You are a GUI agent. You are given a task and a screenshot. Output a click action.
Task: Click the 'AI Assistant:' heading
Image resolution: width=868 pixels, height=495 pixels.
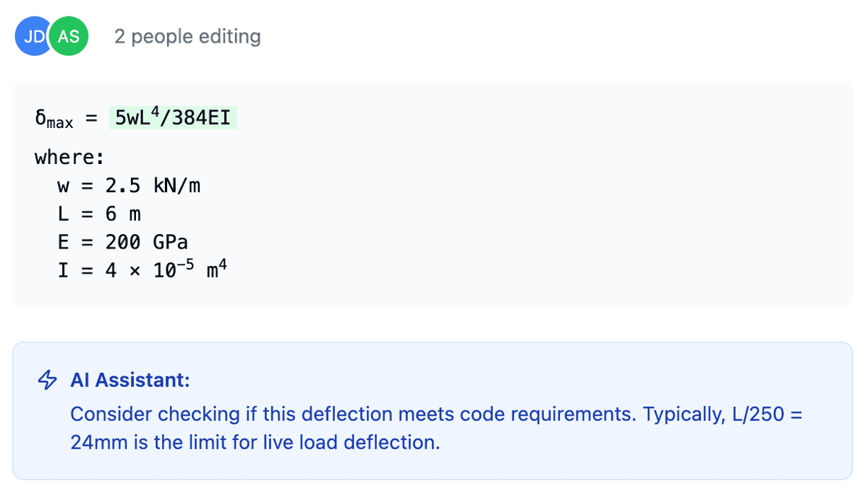(130, 380)
